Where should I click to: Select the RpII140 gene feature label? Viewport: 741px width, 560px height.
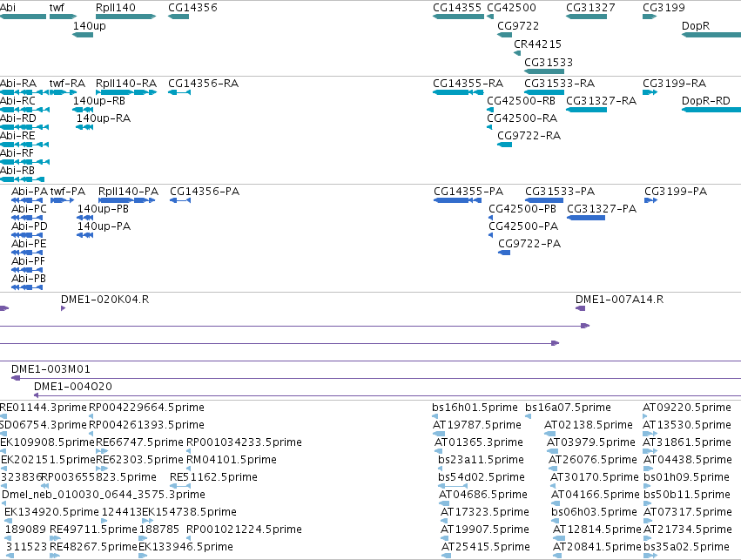coord(115,8)
